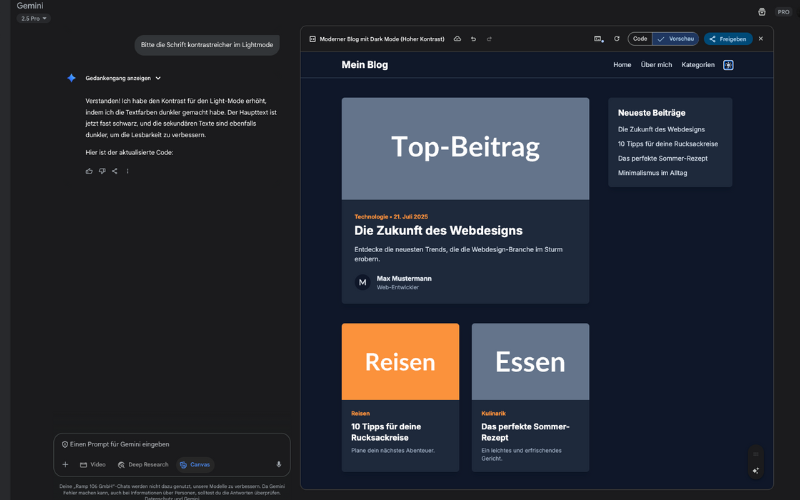
Task: Click the orange Reisen post thumbnail
Action: click(x=400, y=361)
